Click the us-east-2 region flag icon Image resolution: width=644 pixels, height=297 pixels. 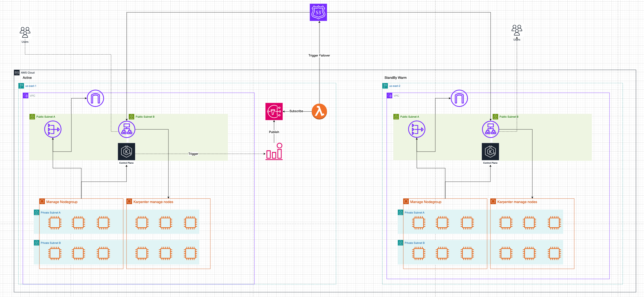(385, 86)
